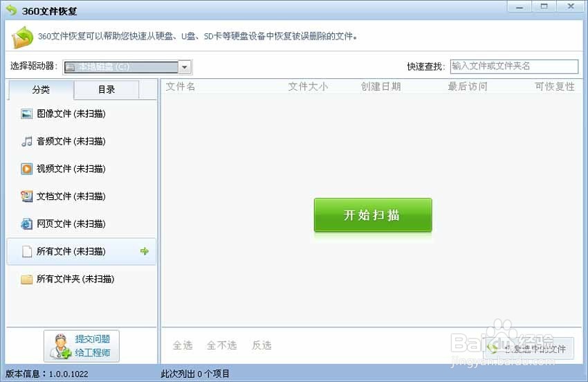Maximize the 360文件恢复 window

pos(544,6)
